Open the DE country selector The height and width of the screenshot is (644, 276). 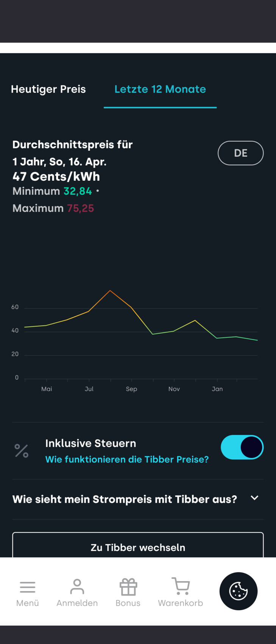coord(240,153)
